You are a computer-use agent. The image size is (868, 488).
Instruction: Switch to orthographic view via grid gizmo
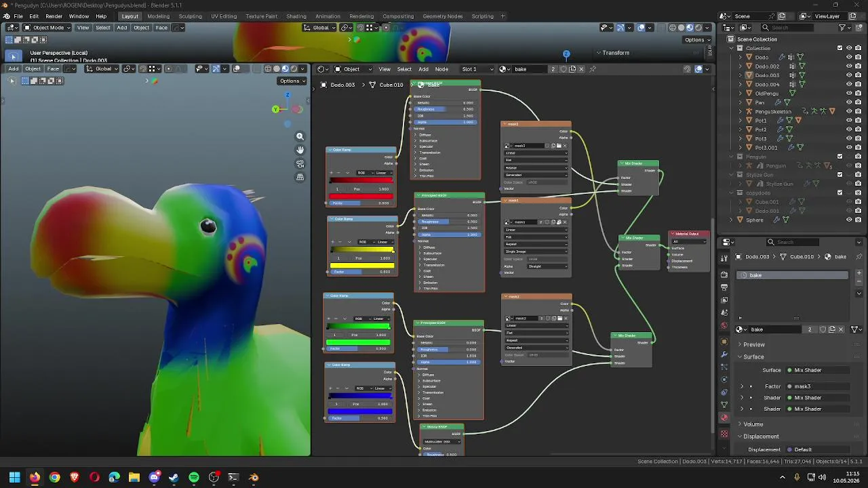[300, 177]
